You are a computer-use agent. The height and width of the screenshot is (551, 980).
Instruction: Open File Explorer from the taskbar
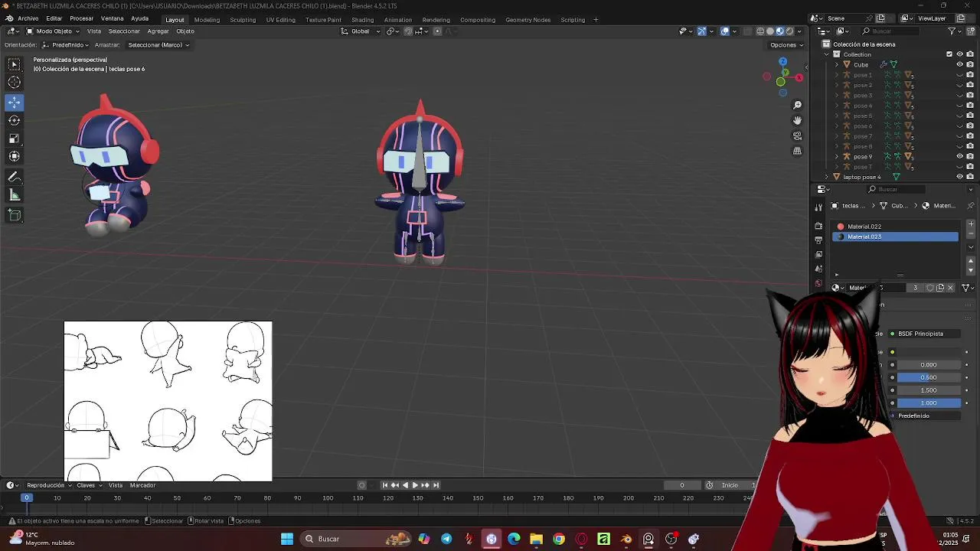click(x=536, y=539)
